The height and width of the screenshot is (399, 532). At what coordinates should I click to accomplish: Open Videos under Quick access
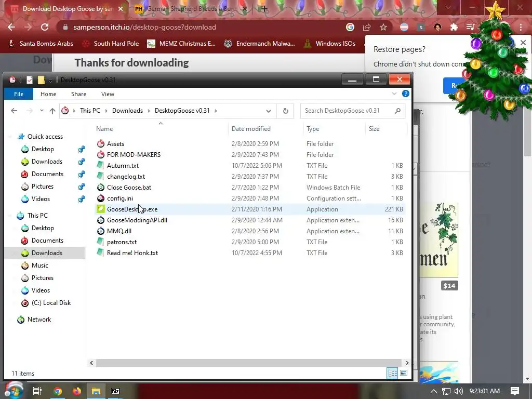pyautogui.click(x=41, y=199)
